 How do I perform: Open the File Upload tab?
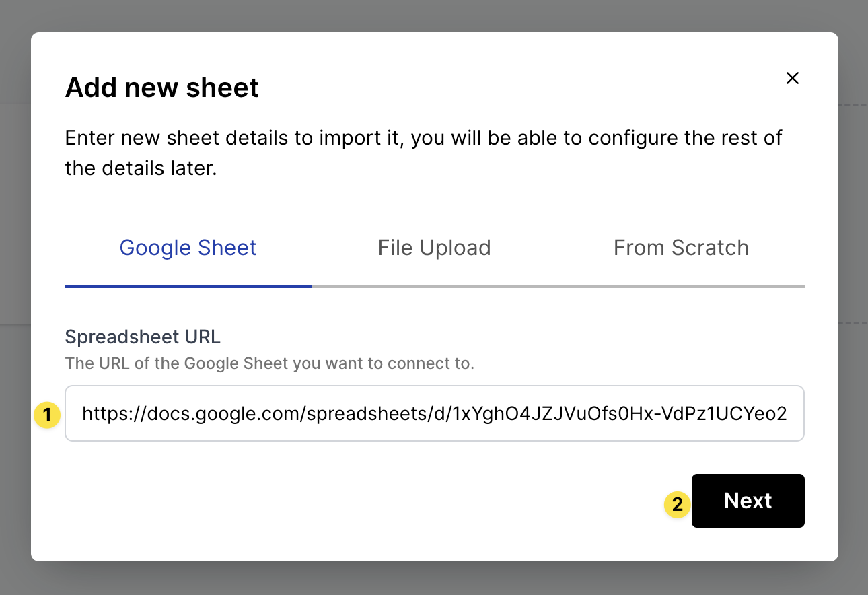[x=434, y=248]
